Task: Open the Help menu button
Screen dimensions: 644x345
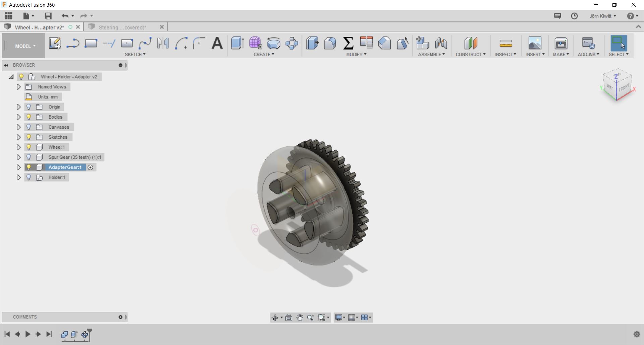Action: [x=633, y=16]
